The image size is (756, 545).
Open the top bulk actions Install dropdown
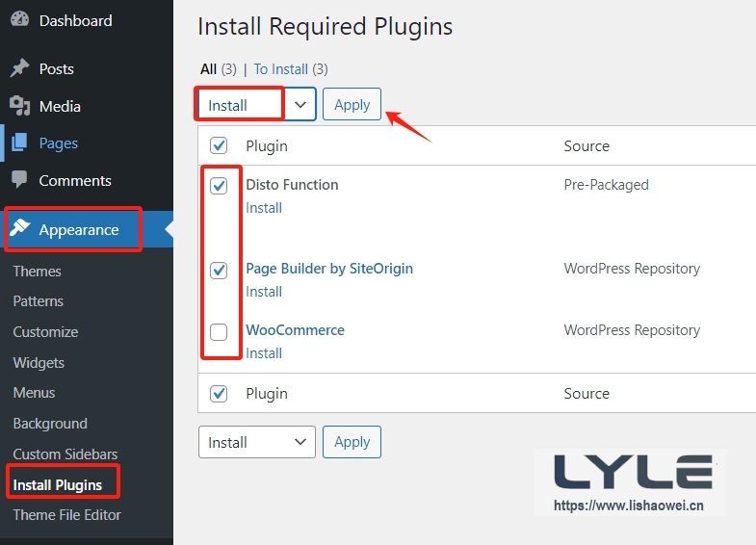pyautogui.click(x=256, y=105)
